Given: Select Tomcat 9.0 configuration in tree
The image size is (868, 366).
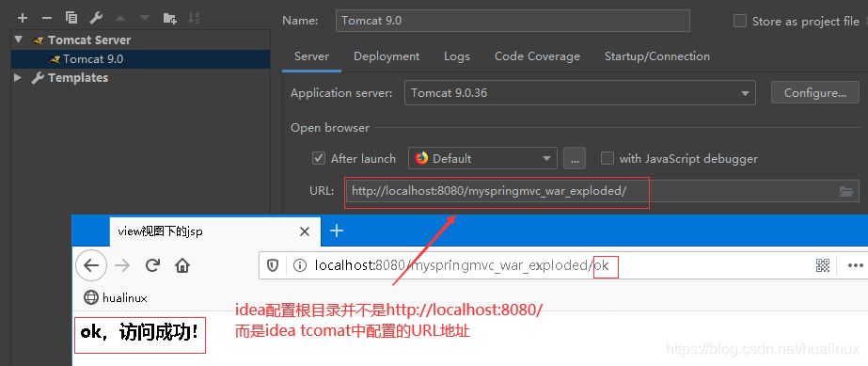Looking at the screenshot, I should point(141,58).
